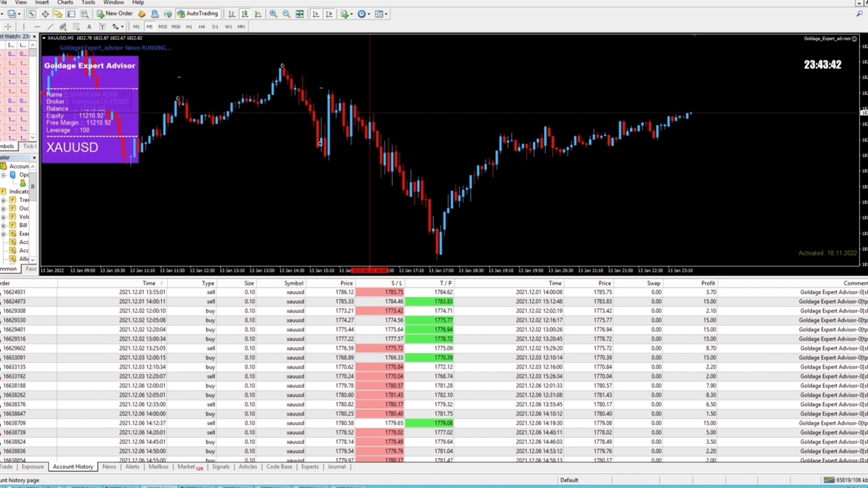
Task: Toggle the H1 timeframe button
Action: tap(189, 26)
